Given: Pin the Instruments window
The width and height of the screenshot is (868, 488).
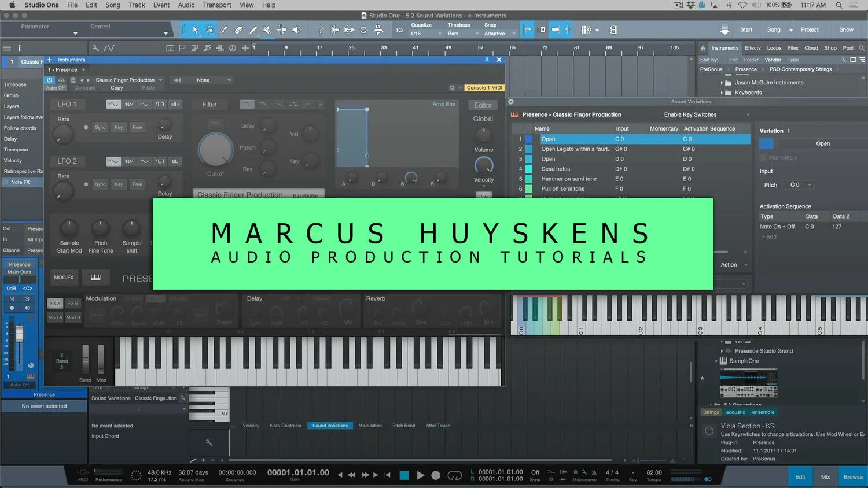Looking at the screenshot, I should 487,60.
